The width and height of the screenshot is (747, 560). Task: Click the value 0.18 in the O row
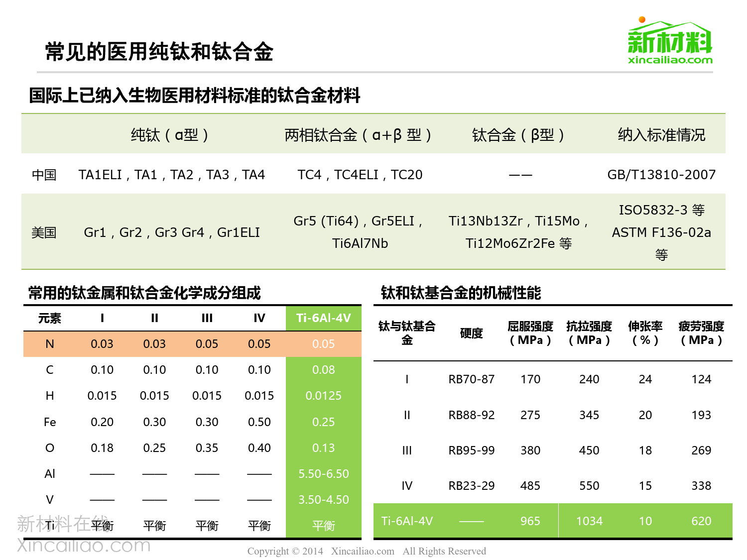pyautogui.click(x=102, y=448)
